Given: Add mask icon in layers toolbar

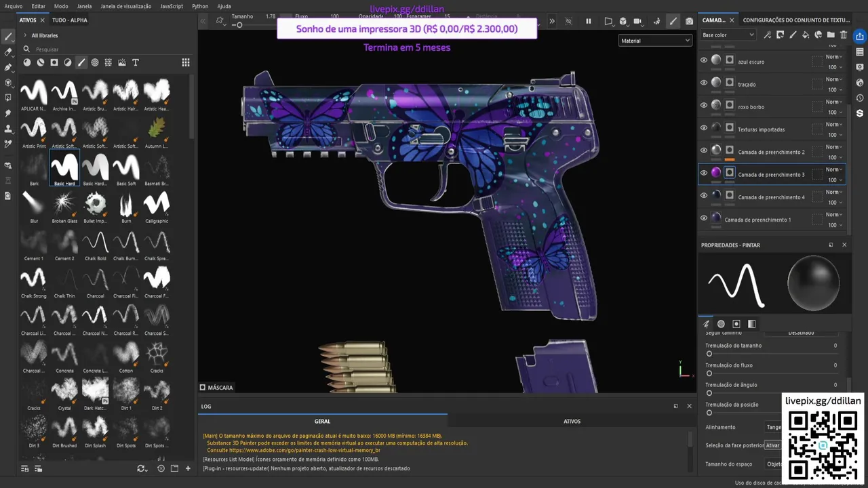Looking at the screenshot, I should click(x=781, y=35).
